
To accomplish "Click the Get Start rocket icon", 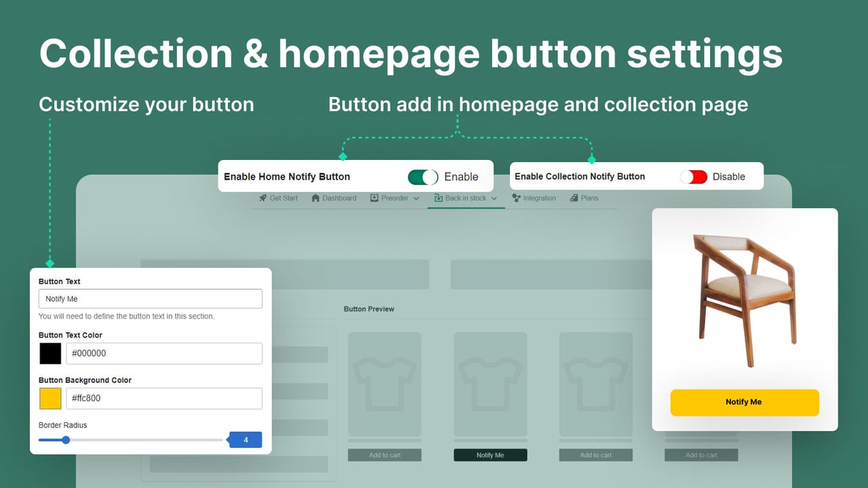I will [262, 198].
